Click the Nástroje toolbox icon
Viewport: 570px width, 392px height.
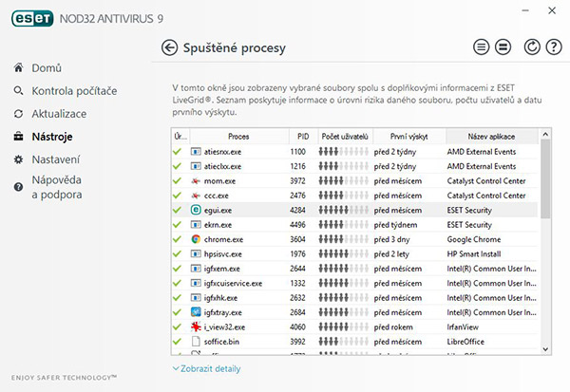pyautogui.click(x=19, y=137)
